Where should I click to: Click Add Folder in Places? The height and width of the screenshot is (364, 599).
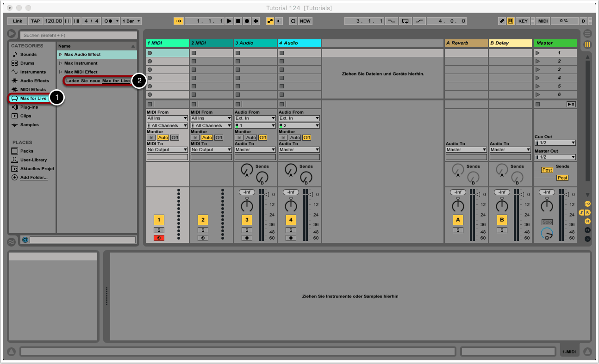tap(33, 178)
